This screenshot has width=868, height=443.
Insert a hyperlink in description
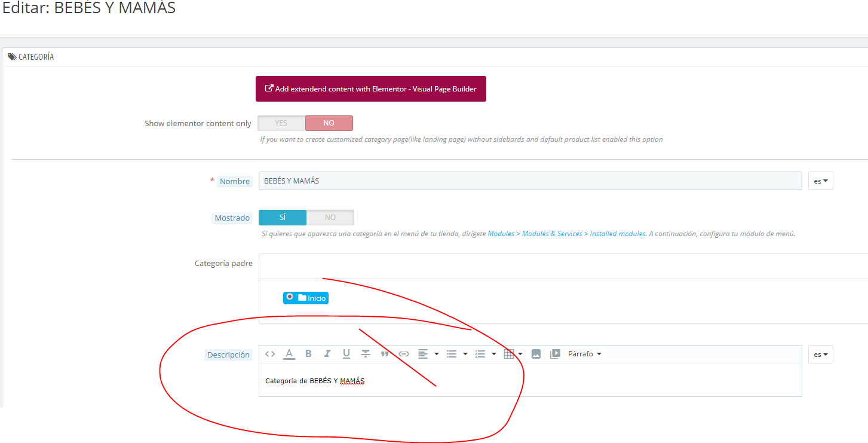[404, 354]
